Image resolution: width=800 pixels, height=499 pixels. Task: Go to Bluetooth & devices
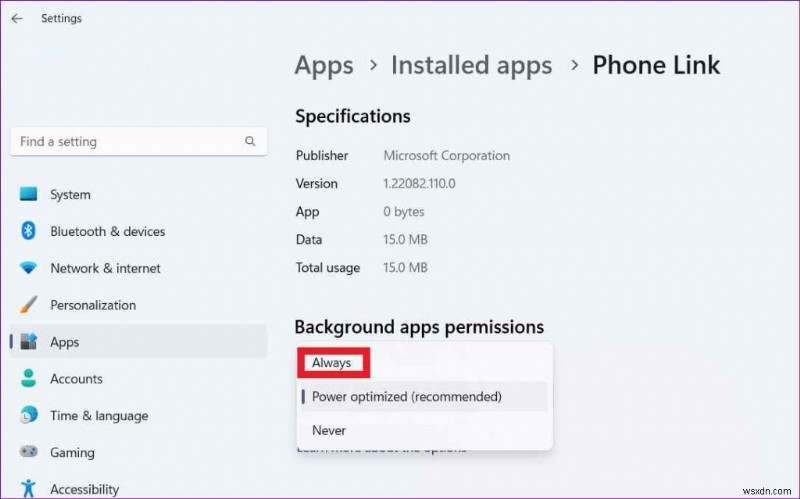(138, 231)
